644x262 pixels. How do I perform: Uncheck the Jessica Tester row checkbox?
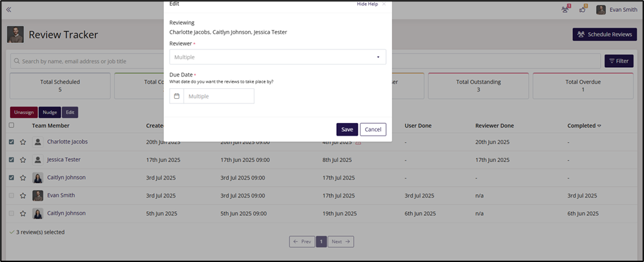11,159
